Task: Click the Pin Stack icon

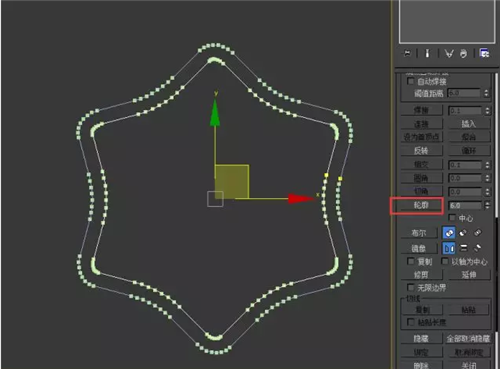Action: (x=407, y=53)
